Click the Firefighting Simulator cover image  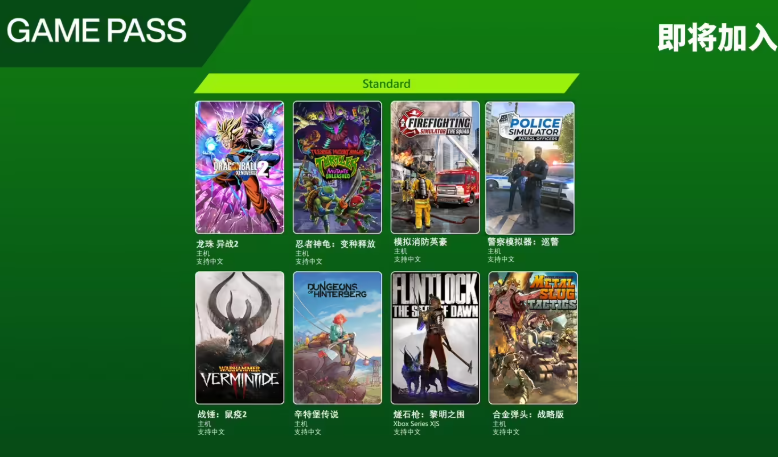435,168
